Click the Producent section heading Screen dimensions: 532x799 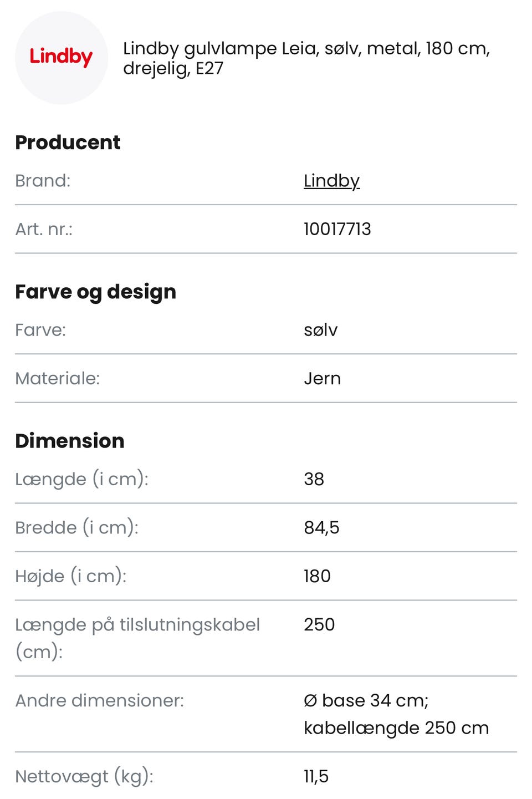point(68,143)
